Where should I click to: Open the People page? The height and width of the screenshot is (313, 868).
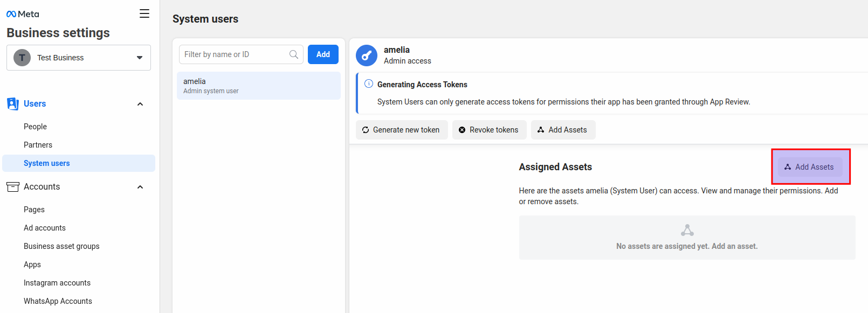[35, 127]
